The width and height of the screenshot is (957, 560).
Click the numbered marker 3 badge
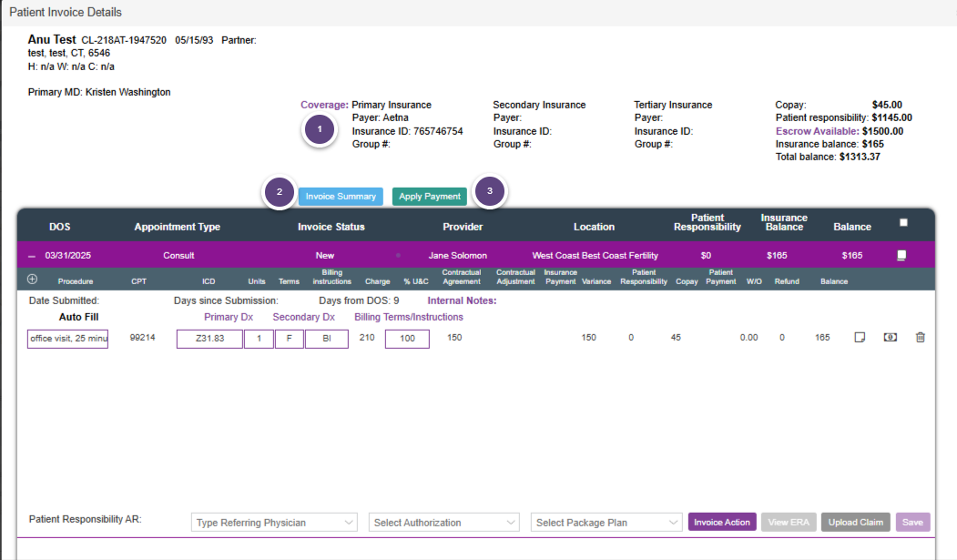coord(490,191)
